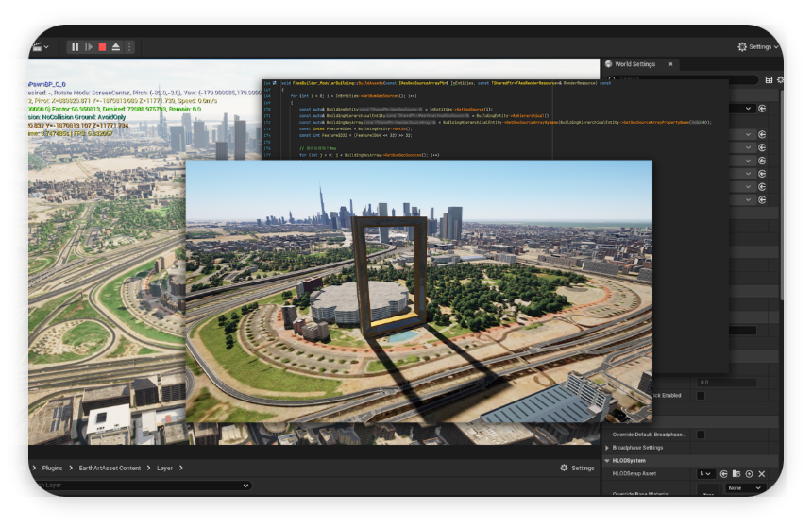The height and width of the screenshot is (529, 812).
Task: Click the Override Base Material thumbnail
Action: click(708, 490)
